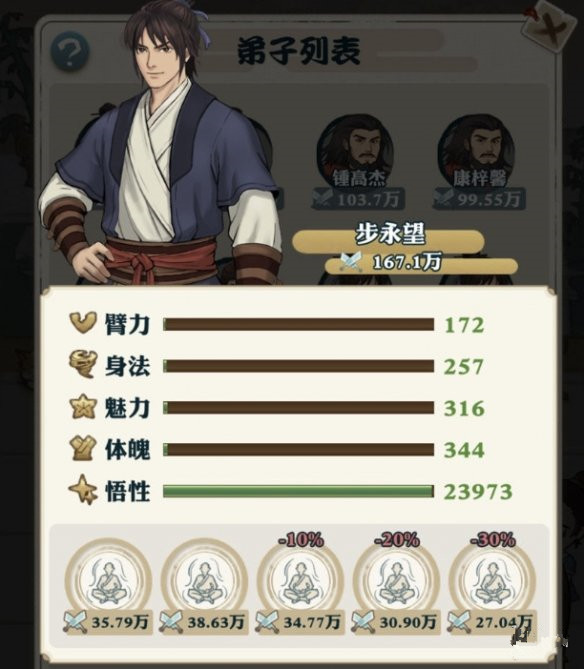Screen dimensions: 584x669
Task: Click the 臂力 arm strength icon
Action: click(x=83, y=323)
